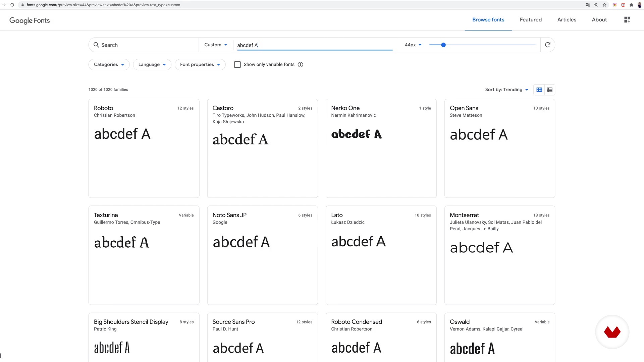
Task: Open the Open Sans font card
Action: [x=499, y=148]
